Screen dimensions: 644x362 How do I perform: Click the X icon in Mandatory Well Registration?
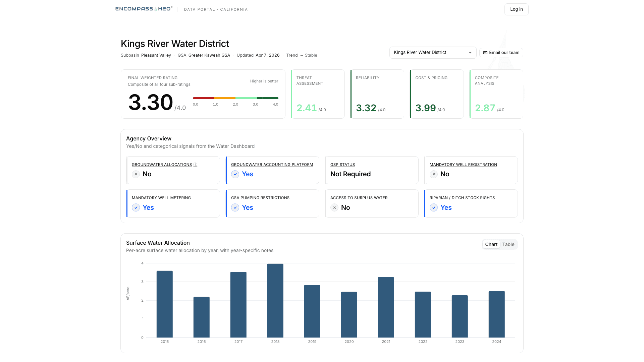click(x=434, y=174)
